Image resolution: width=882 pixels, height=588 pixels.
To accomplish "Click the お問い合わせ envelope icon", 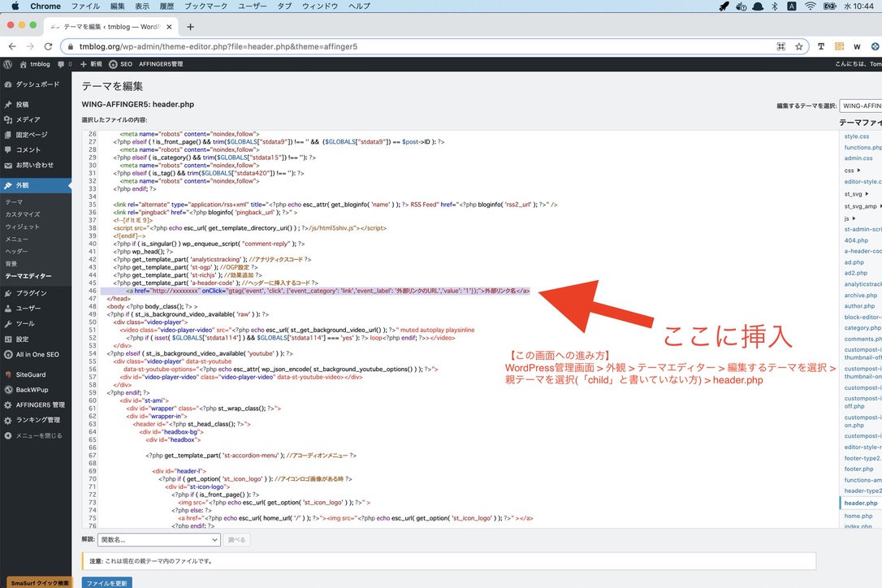I will pos(8,166).
